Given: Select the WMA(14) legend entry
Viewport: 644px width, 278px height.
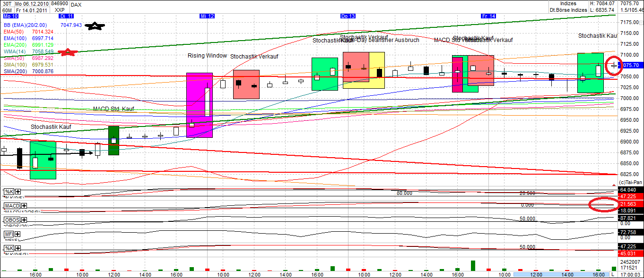Looking at the screenshot, I should click(x=15, y=51).
